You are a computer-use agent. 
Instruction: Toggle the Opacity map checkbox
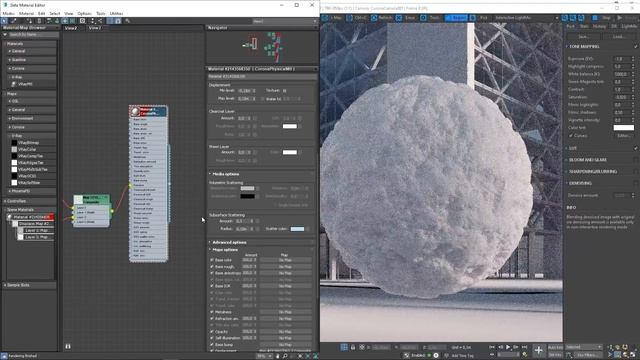point(212,331)
